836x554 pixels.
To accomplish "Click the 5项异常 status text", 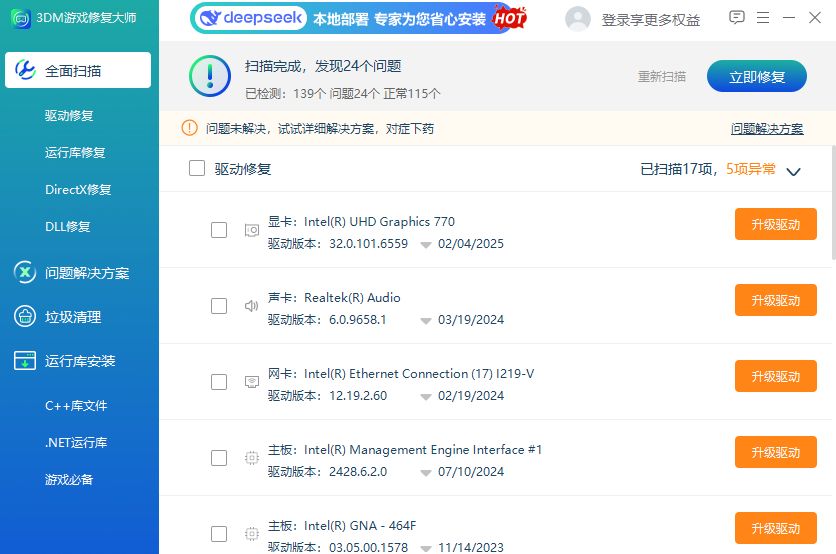I will pos(751,169).
